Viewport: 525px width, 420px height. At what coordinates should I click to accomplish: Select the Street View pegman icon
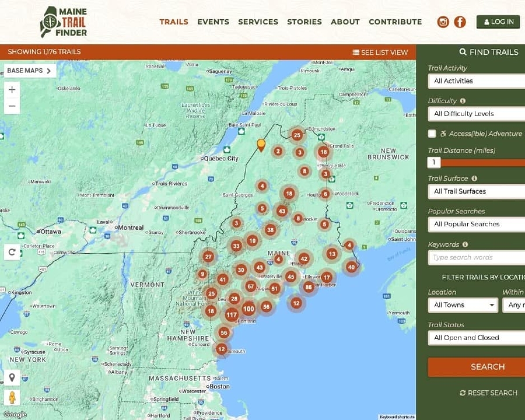pos(12,397)
